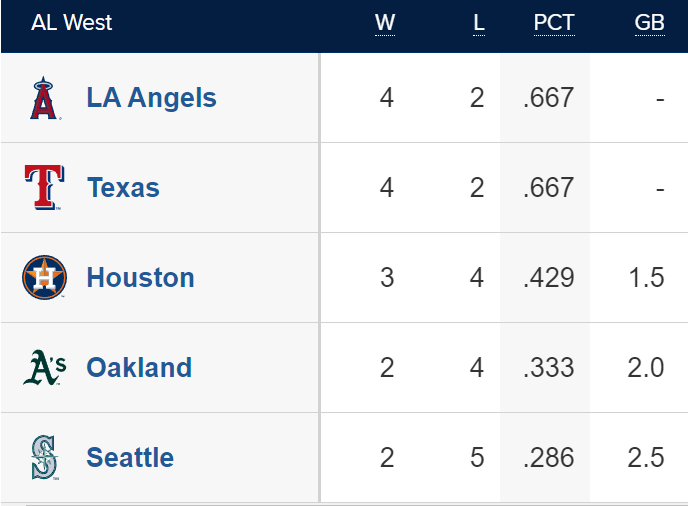Click the LA Angels team logo

[x=44, y=98]
